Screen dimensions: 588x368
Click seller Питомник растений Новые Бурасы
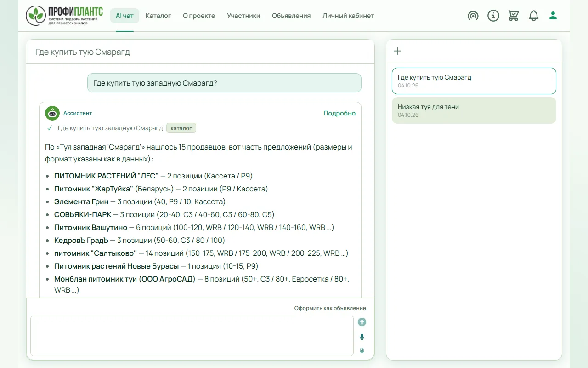tap(116, 266)
